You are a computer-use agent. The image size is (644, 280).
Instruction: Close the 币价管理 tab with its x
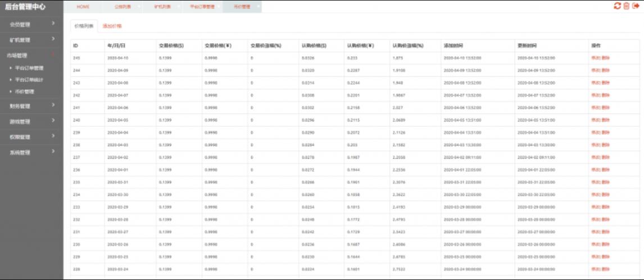tap(258, 6)
